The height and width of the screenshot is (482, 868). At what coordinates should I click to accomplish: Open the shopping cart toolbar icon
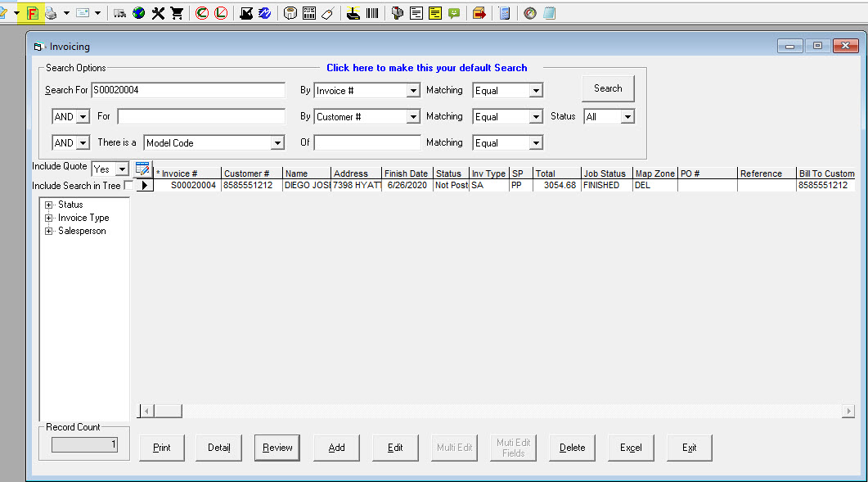point(176,13)
